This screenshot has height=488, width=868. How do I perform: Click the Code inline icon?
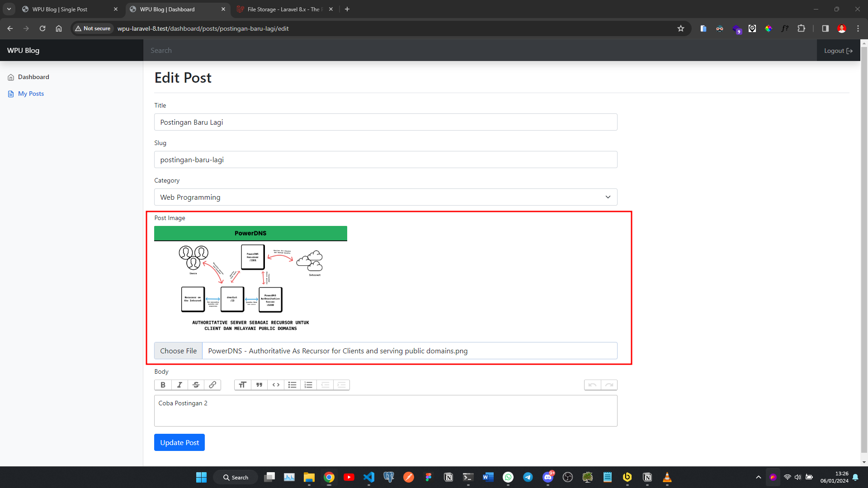coord(276,385)
